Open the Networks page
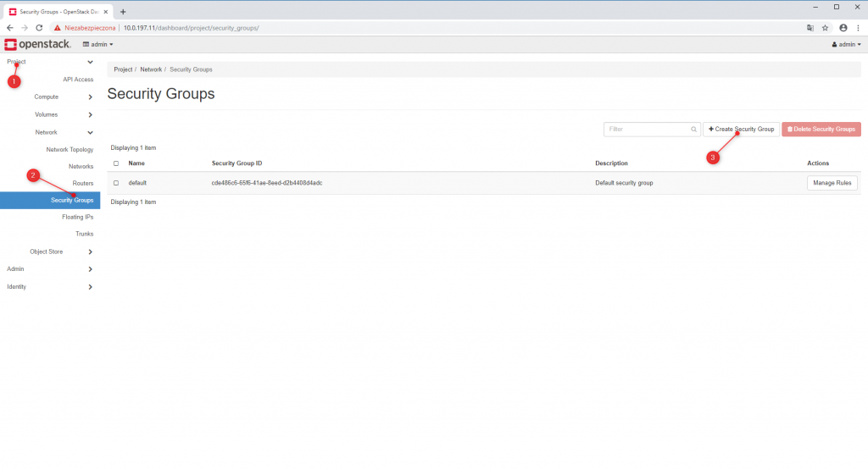This screenshot has height=470, width=868. click(81, 167)
